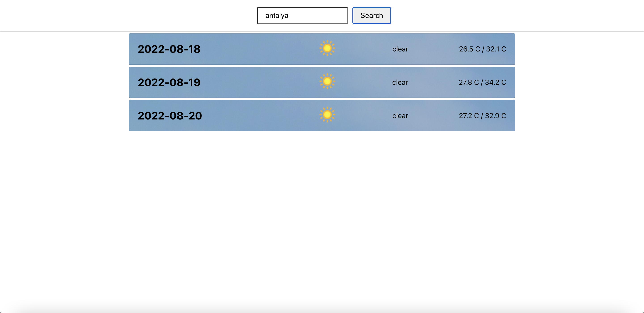The image size is (644, 313).
Task: Select the date heading 2022-08-20
Action: 170,116
